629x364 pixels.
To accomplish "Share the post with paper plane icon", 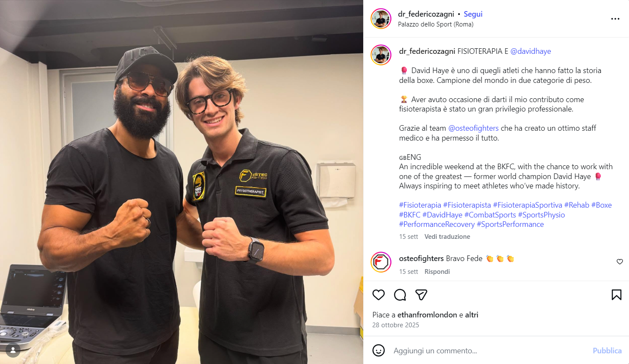I will 421,295.
